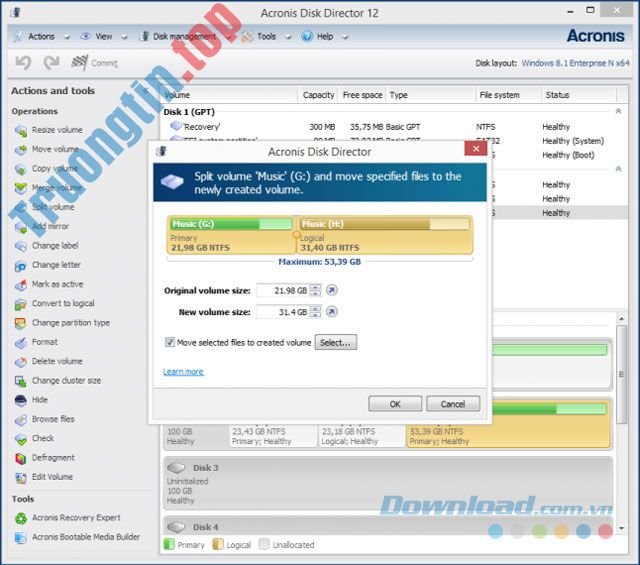Uncheck Move selected files to created volume

pos(170,342)
